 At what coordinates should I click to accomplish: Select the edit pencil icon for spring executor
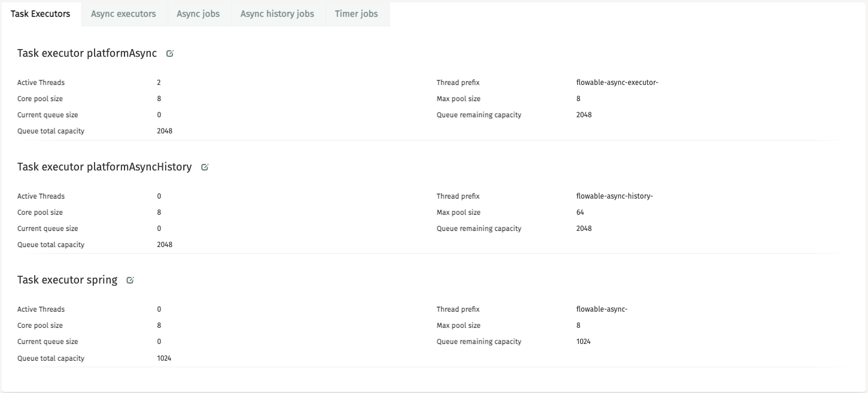pos(130,280)
